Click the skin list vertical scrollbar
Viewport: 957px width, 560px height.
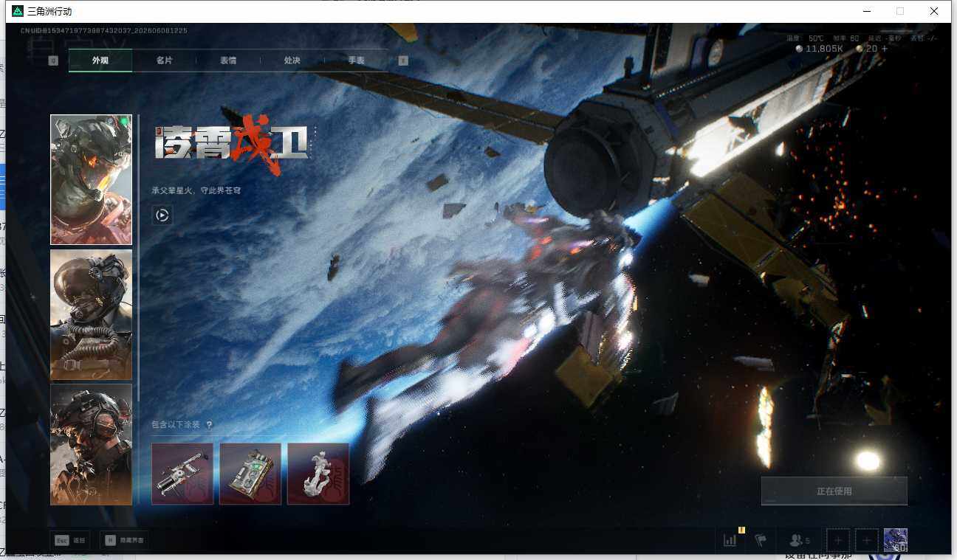[x=138, y=257]
